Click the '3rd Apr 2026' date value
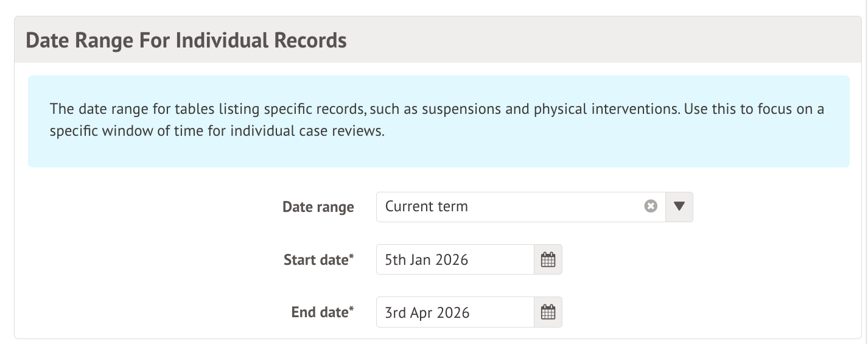Image resolution: width=868 pixels, height=344 pixels. (x=427, y=312)
